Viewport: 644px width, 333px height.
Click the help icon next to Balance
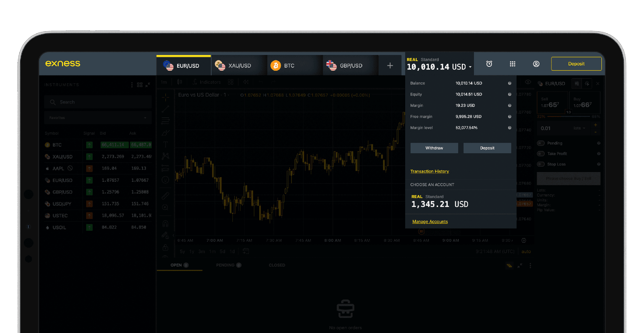click(509, 83)
